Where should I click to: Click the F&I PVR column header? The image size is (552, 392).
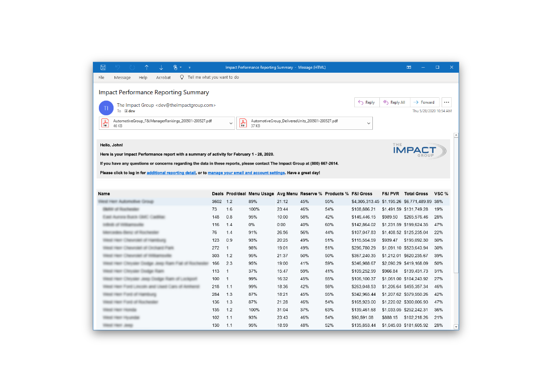390,193
